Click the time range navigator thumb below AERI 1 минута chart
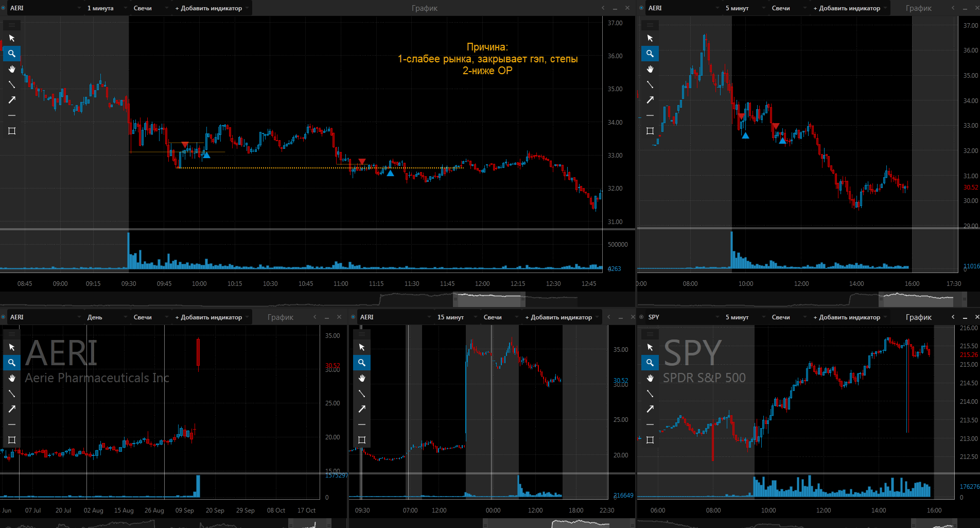The width and height of the screenshot is (980, 528). pyautogui.click(x=489, y=299)
